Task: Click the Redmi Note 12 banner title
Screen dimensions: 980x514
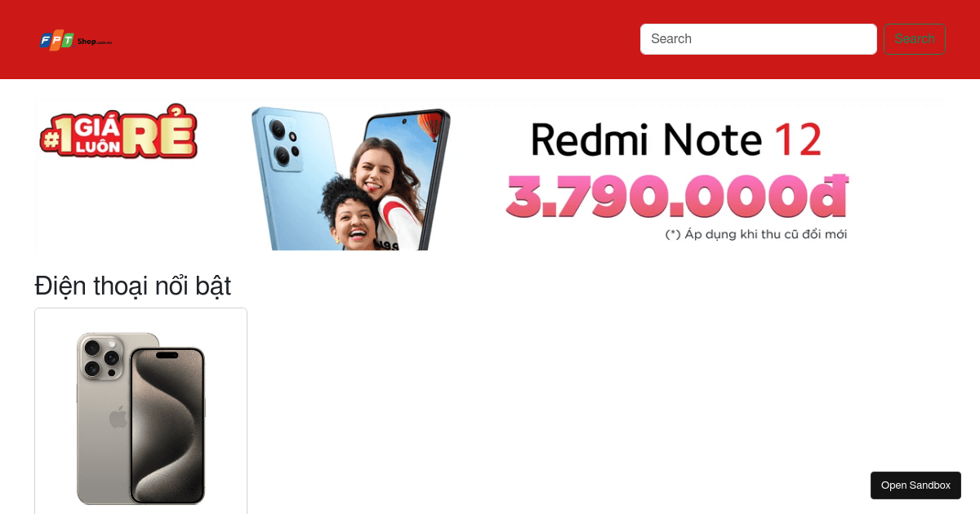Action: 676,140
